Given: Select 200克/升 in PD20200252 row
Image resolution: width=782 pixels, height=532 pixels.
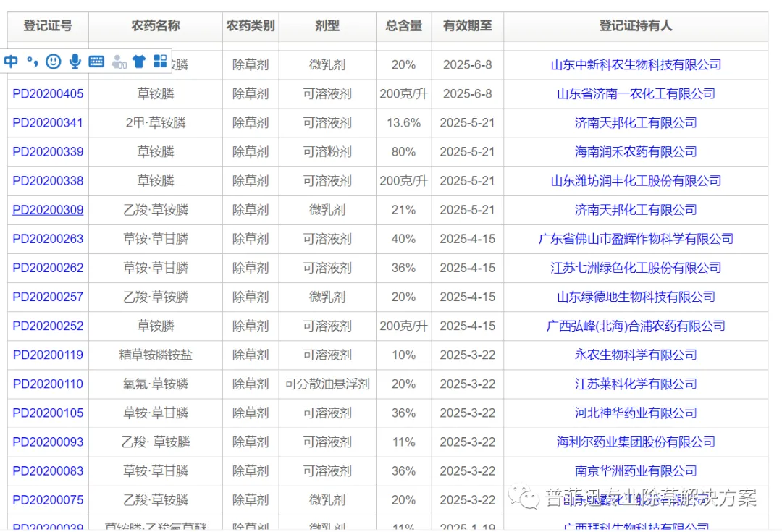Looking at the screenshot, I should coord(403,326).
